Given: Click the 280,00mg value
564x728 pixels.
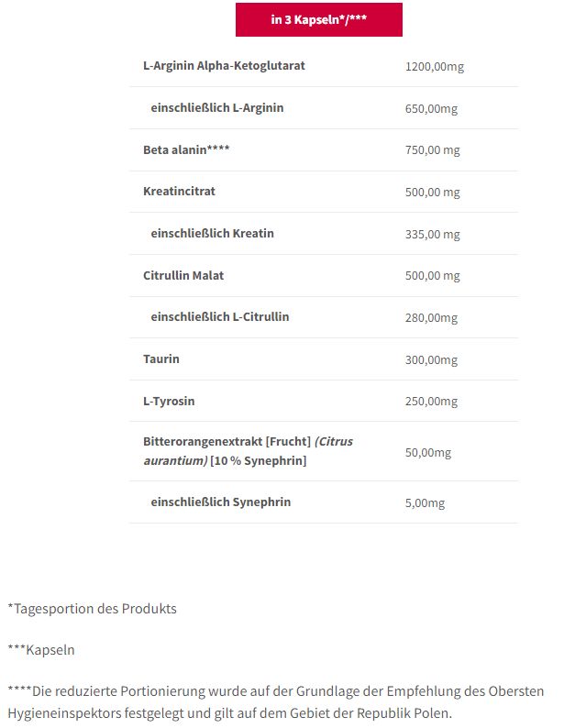Looking at the screenshot, I should (431, 317).
